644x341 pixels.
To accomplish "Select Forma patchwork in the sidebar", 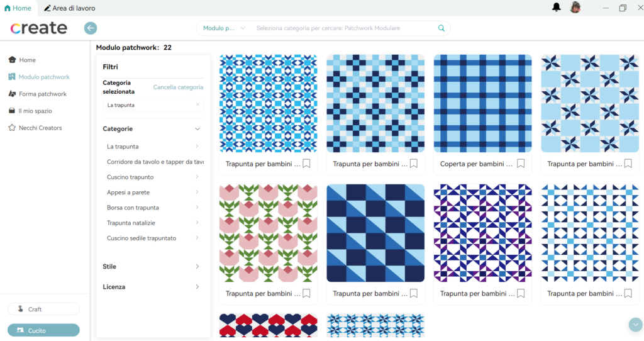I will pos(42,94).
